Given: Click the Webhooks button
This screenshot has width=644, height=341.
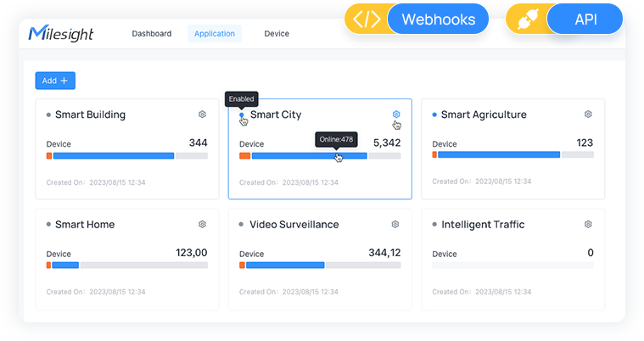Looking at the screenshot, I should pos(437,20).
